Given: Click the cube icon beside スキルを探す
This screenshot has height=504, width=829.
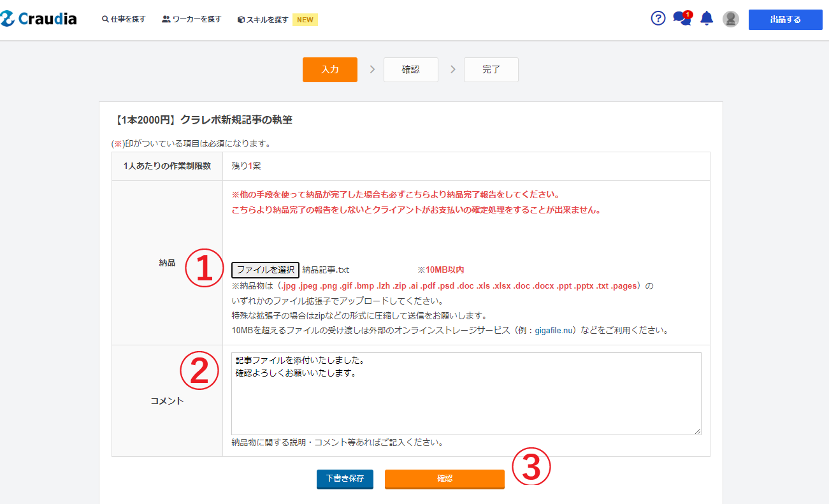Looking at the screenshot, I should pos(241,20).
